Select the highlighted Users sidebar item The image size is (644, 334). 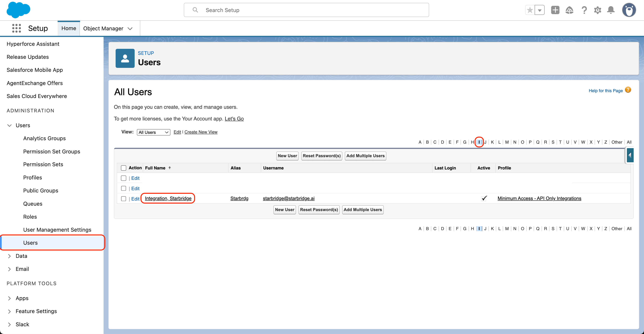(x=52, y=243)
